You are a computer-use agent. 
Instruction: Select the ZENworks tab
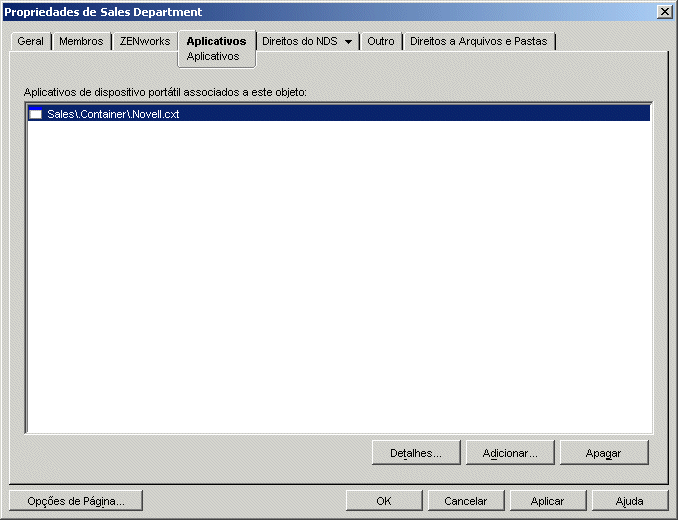point(145,41)
